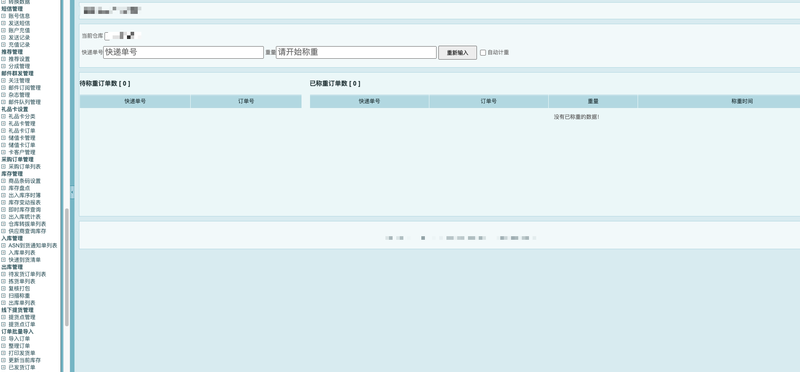
Task: Click the icon beside 采购订单列表
Action: click(x=4, y=166)
